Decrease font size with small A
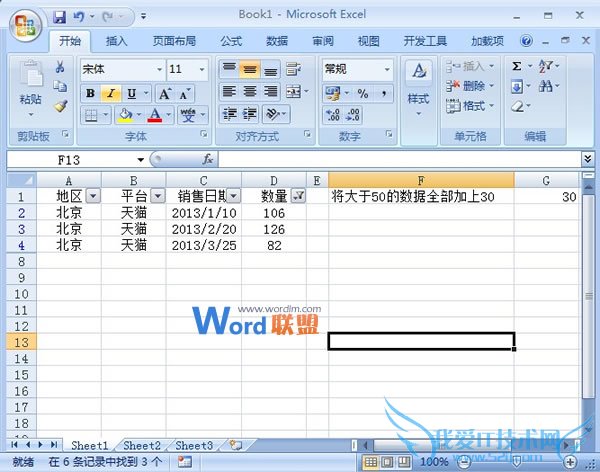The height and width of the screenshot is (472, 600). 184,94
